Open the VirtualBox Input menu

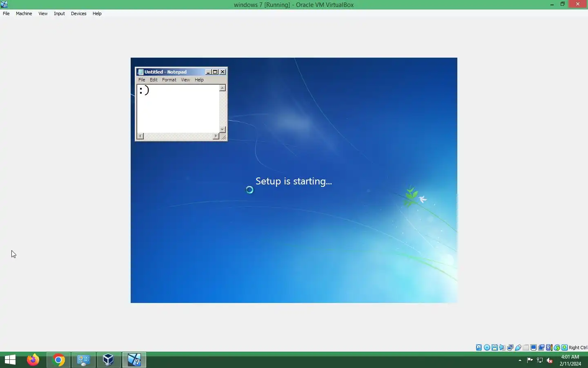point(59,13)
